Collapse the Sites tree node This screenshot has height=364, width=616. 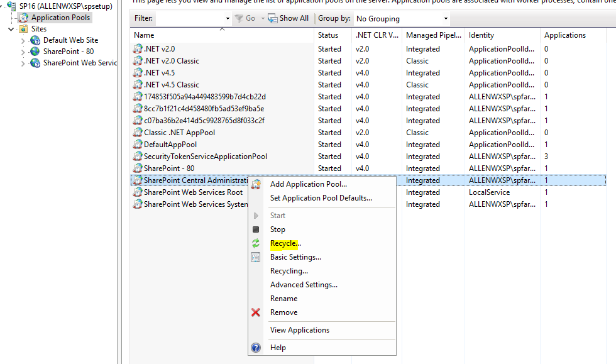11,29
